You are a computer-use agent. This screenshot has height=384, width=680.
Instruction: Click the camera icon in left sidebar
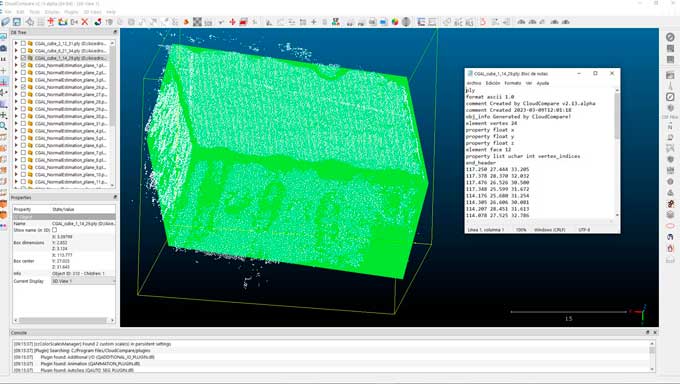[3, 48]
